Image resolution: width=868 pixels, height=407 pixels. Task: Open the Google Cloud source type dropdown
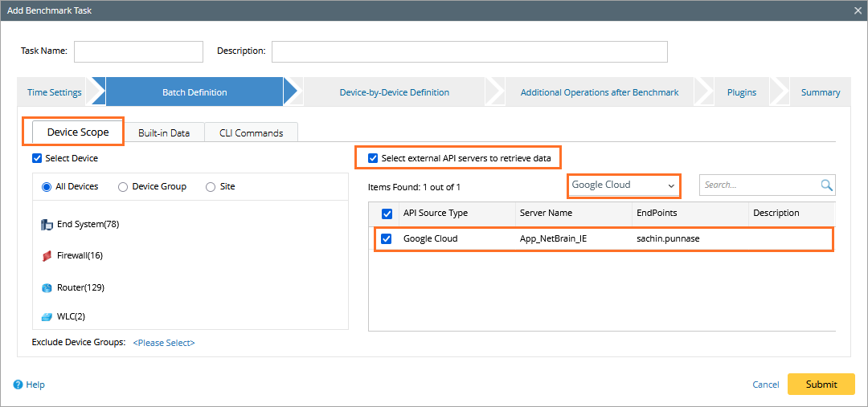tap(624, 185)
